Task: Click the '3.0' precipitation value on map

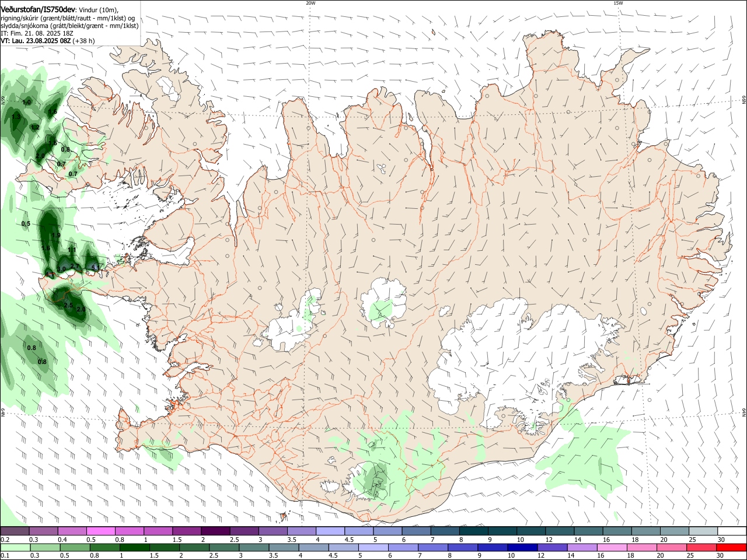Action: [61, 269]
